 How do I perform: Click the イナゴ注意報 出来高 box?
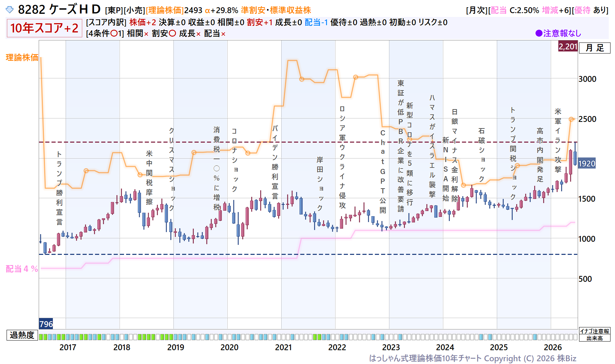pos(595,335)
